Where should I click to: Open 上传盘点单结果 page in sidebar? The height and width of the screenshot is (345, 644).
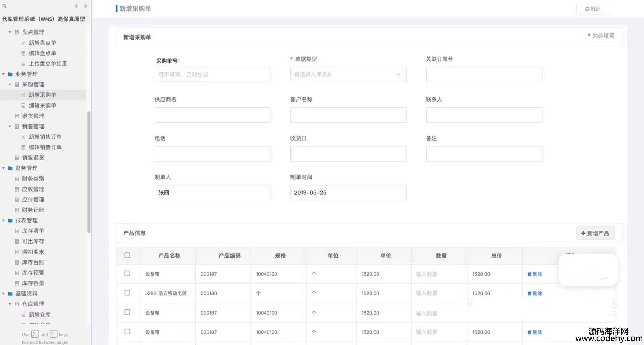[x=48, y=64]
